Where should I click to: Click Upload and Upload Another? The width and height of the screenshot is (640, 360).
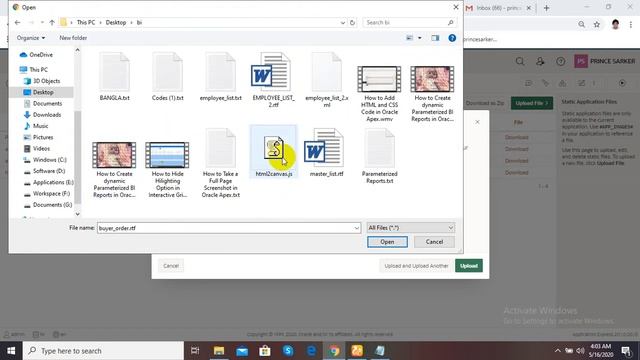(x=416, y=266)
